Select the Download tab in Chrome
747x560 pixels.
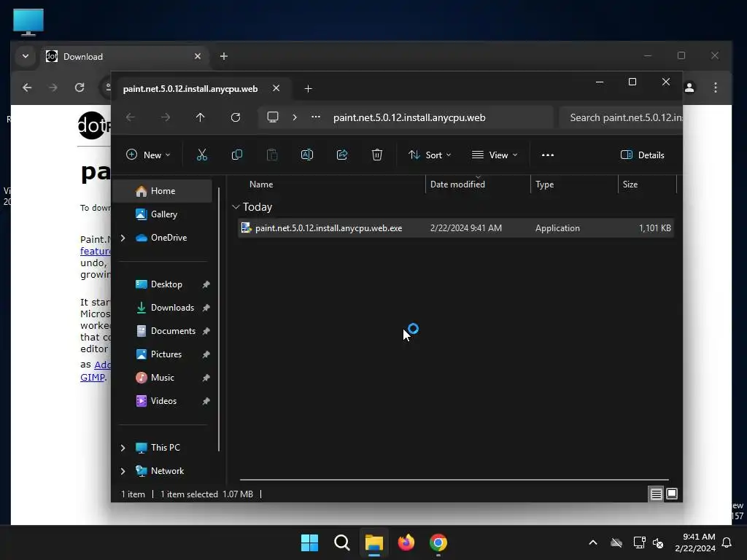(124, 56)
